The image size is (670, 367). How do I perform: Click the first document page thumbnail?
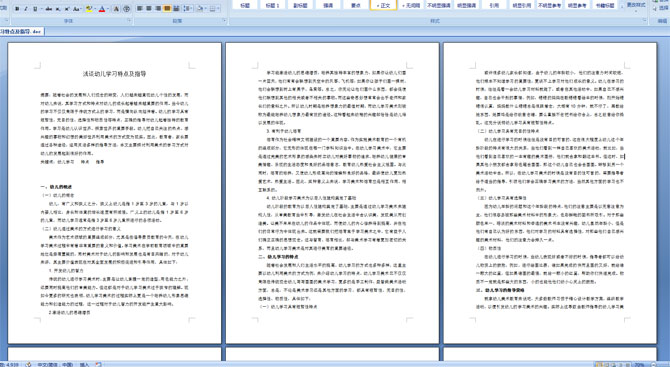click(115, 193)
